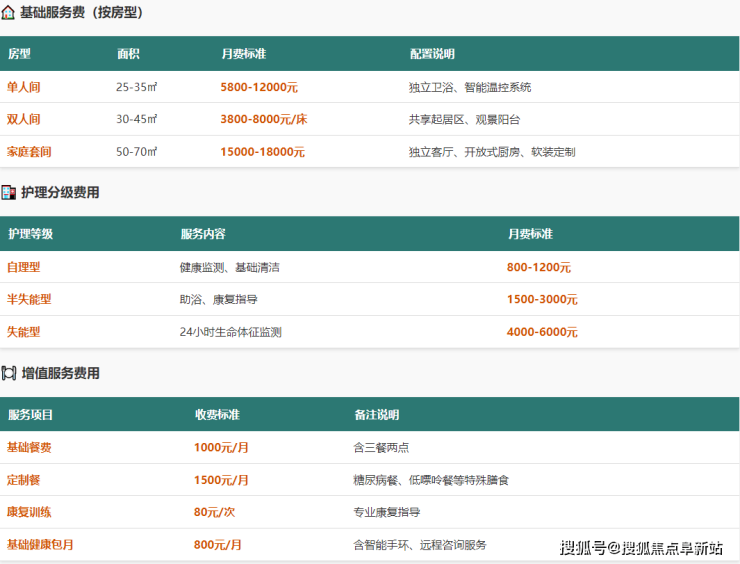
Task: Select the 双人间 room type label
Action: 24,119
